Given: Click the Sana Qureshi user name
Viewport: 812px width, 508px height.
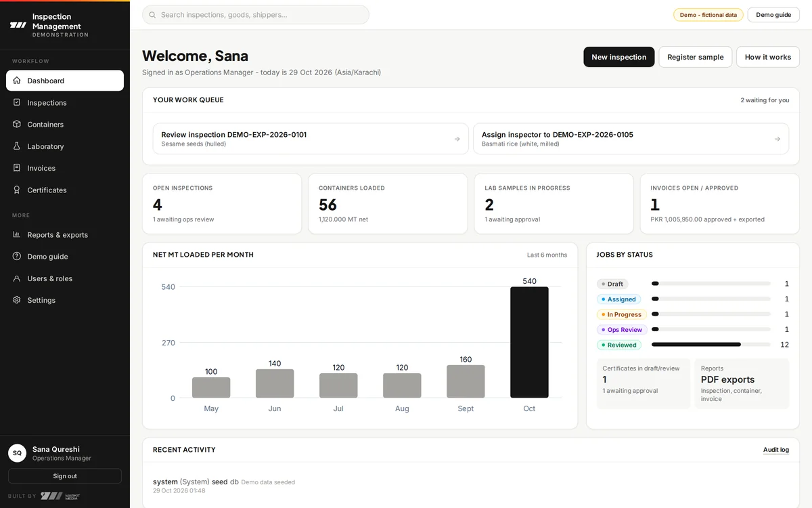Looking at the screenshot, I should click(56, 449).
